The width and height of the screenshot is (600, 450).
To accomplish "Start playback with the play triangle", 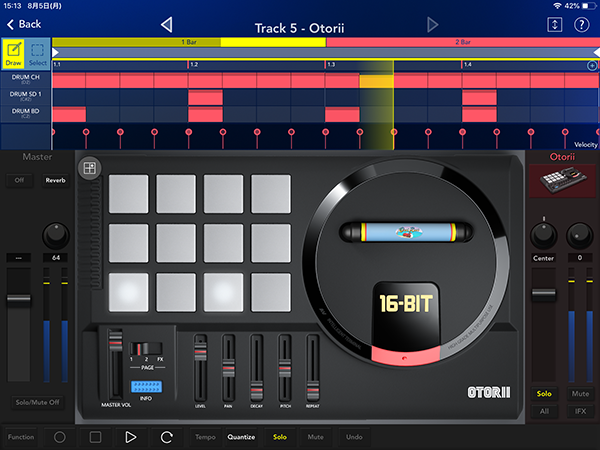I will tap(131, 437).
